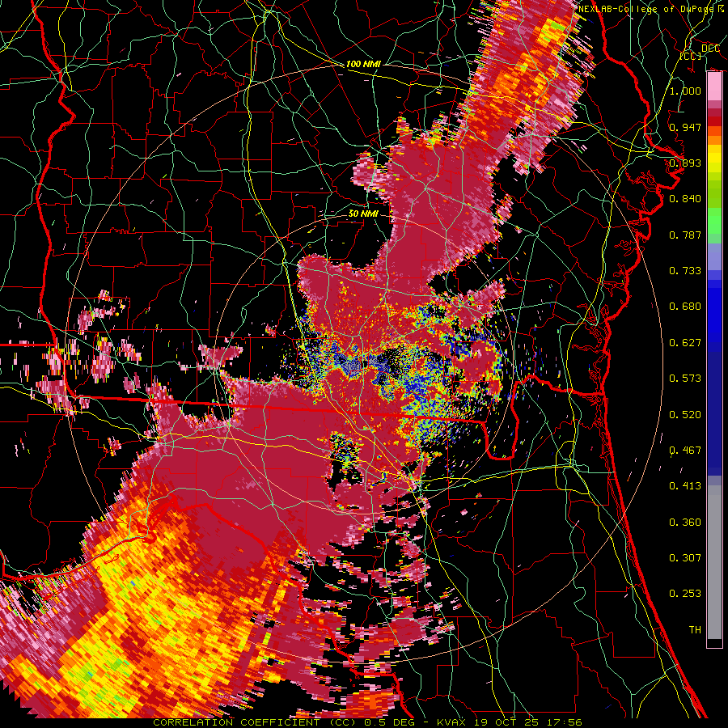This screenshot has width=728, height=728.
Task: Select the 0.307 legend value
Action: tap(685, 557)
